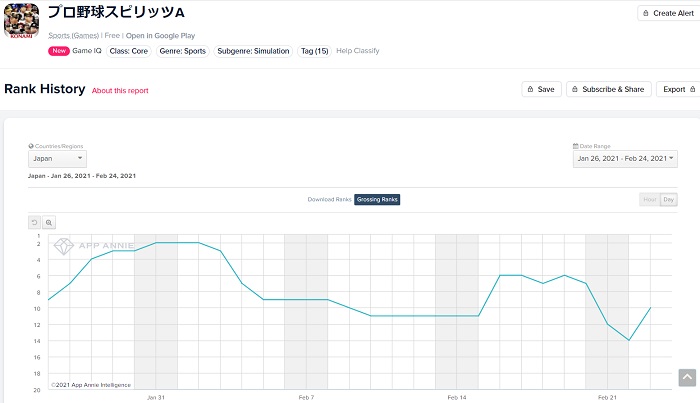
Task: Open the date range dropdown
Action: (625, 159)
